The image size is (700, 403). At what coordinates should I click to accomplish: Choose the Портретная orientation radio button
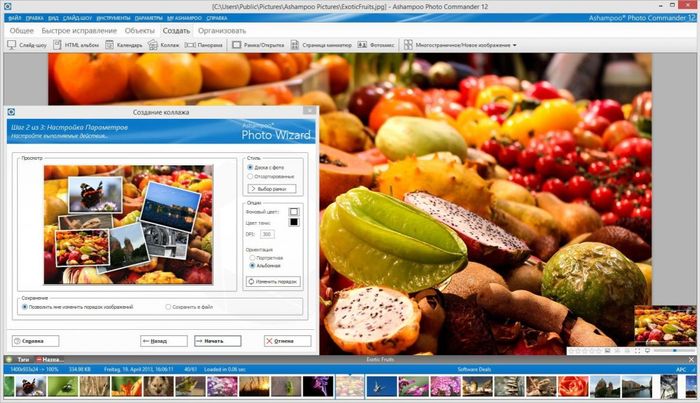click(250, 257)
